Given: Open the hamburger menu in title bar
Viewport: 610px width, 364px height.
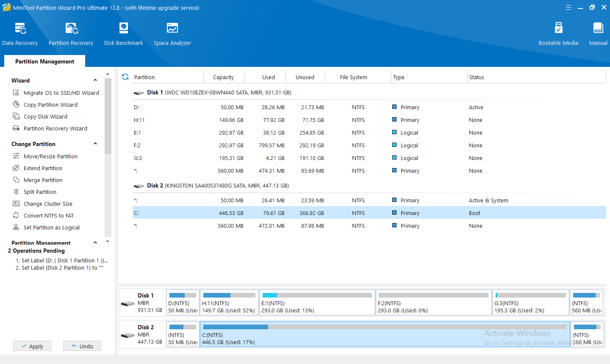Looking at the screenshot, I should [x=568, y=8].
